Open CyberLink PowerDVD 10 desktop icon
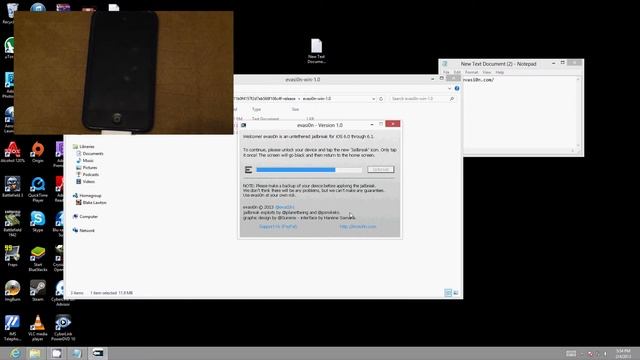The height and width of the screenshot is (360, 640). pos(63,328)
